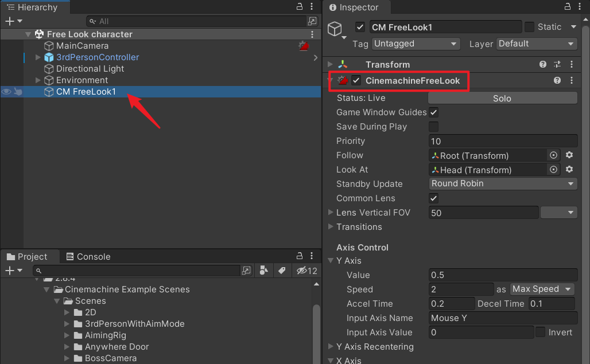The image size is (590, 364).
Task: Click the Hierarchy create plus button
Action: tap(10, 21)
